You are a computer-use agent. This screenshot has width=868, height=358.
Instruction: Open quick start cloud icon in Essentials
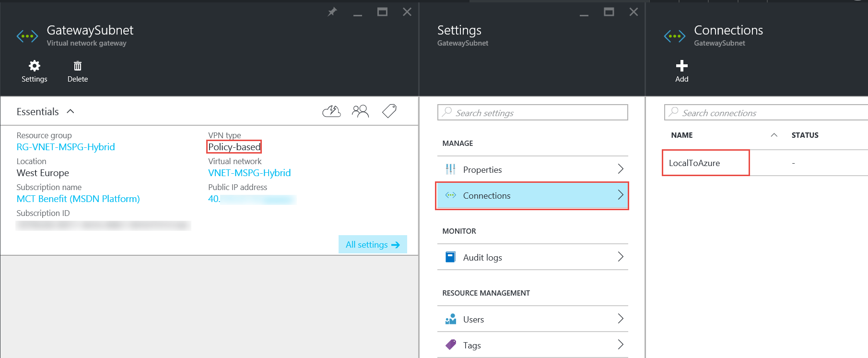pyautogui.click(x=331, y=111)
